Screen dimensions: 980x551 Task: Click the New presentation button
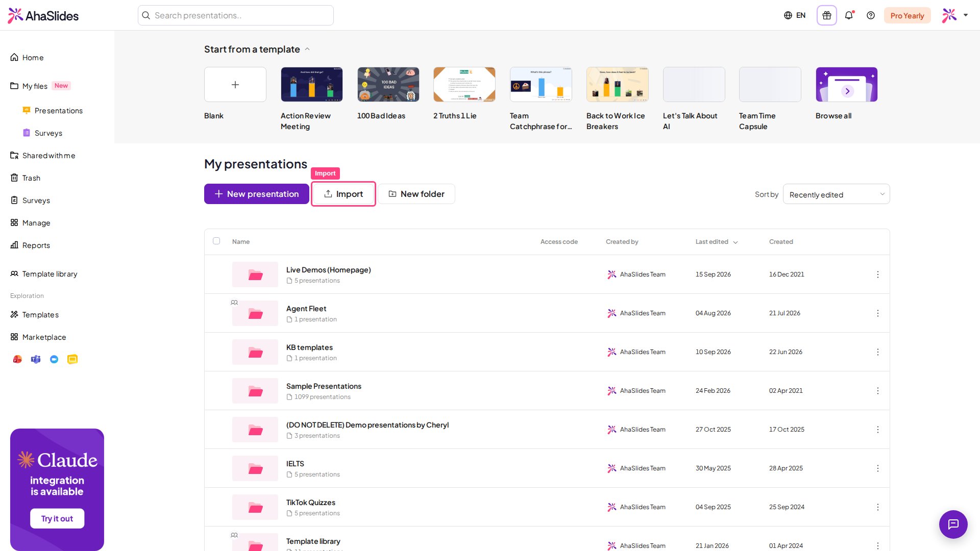coord(257,194)
